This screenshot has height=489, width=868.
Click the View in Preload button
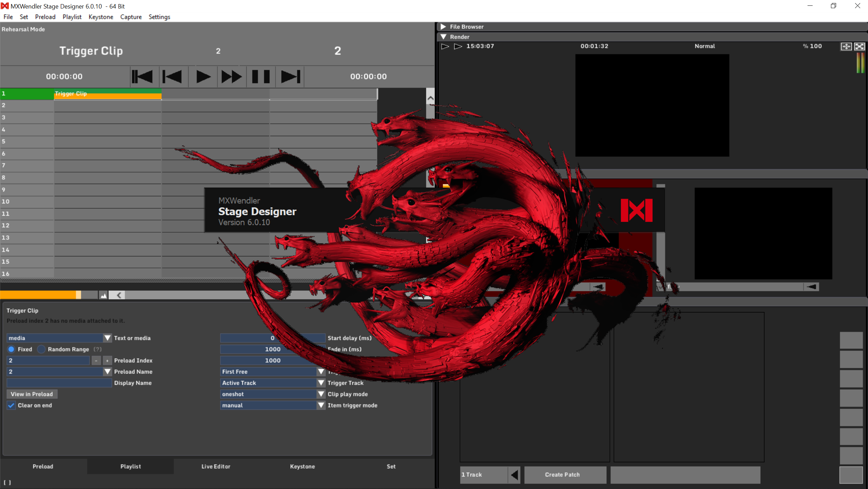point(32,394)
